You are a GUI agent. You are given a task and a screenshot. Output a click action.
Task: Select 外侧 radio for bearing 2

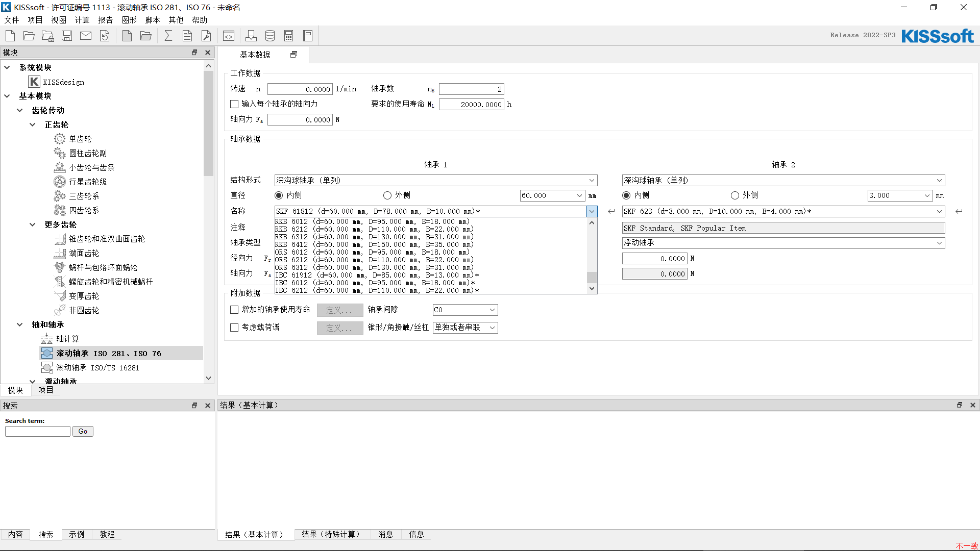(x=735, y=195)
